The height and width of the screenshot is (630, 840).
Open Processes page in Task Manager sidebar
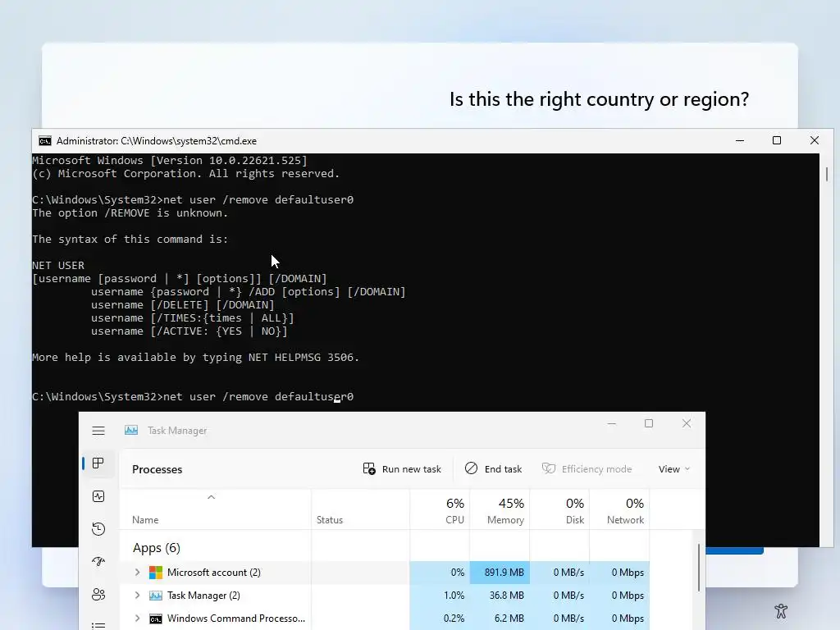click(98, 463)
